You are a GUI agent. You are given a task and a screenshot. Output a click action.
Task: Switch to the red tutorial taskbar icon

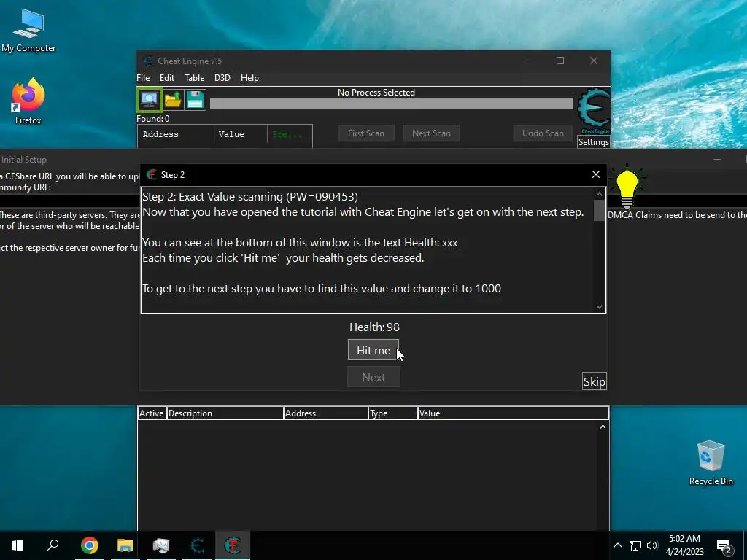coord(233,545)
